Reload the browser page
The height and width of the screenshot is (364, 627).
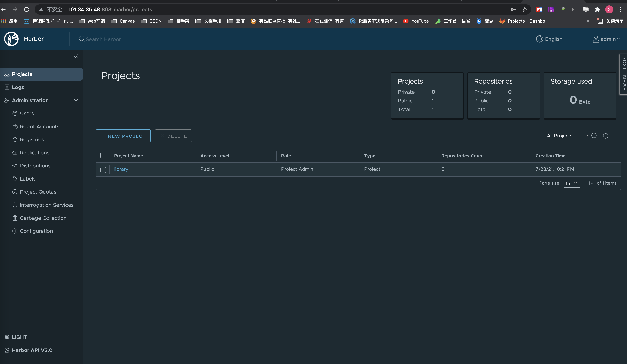pyautogui.click(x=26, y=9)
